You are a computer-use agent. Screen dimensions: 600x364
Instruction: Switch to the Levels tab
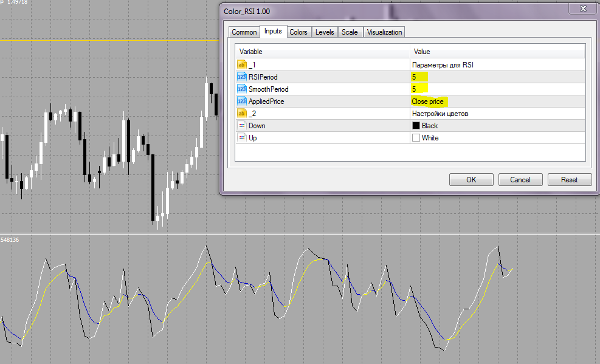coord(324,32)
